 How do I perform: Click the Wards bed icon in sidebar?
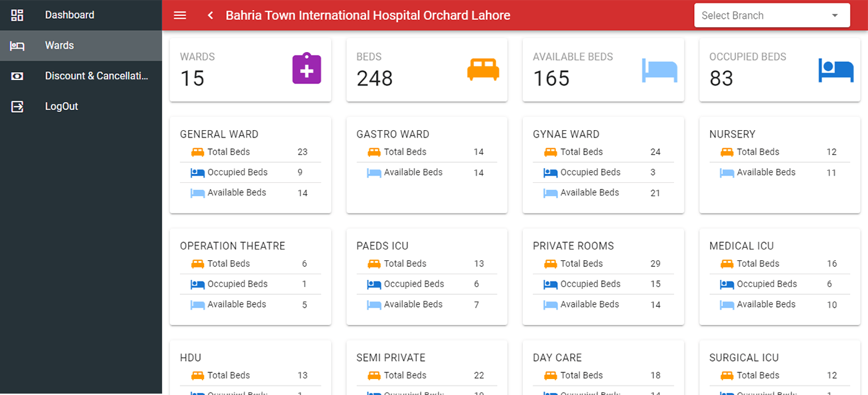17,45
